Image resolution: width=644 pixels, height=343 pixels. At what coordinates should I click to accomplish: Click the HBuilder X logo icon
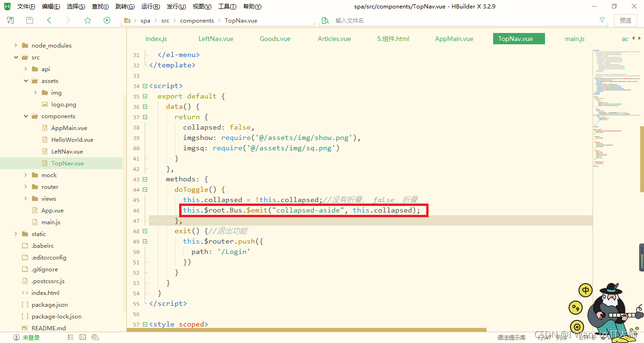7,6
